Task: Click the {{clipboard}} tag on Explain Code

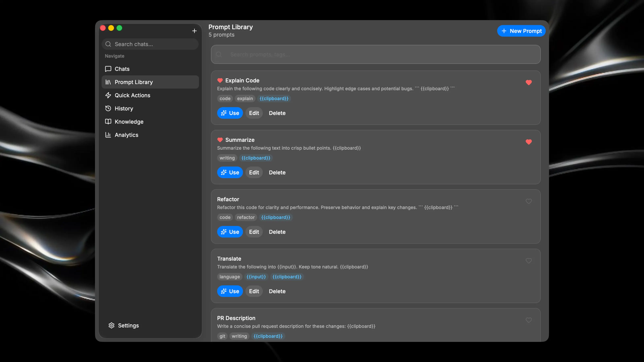Action: click(x=274, y=99)
